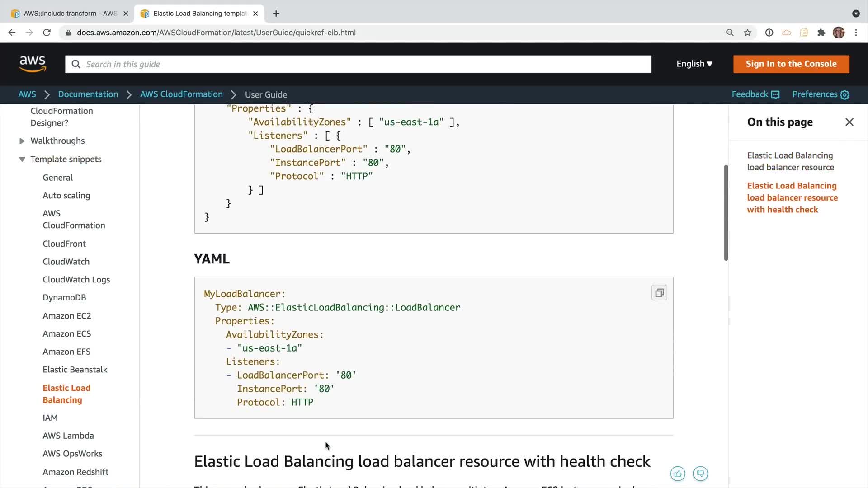
Task: Open the English language dropdown
Action: point(694,64)
